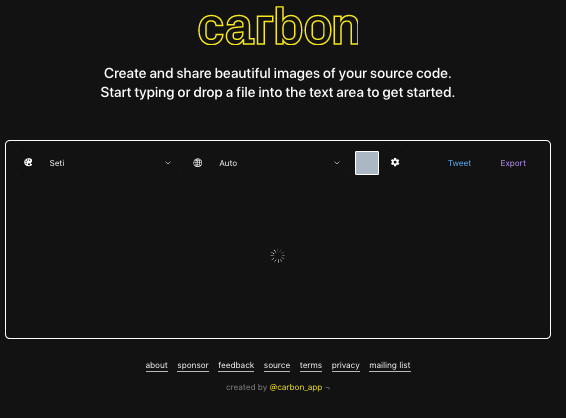Click the carbon logo heading
Image resolution: width=566 pixels, height=418 pixels.
coord(278,26)
